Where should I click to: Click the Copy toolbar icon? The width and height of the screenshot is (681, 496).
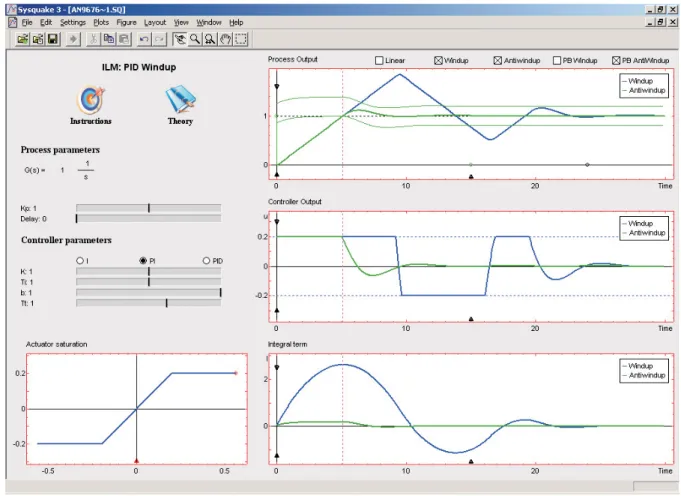point(109,40)
